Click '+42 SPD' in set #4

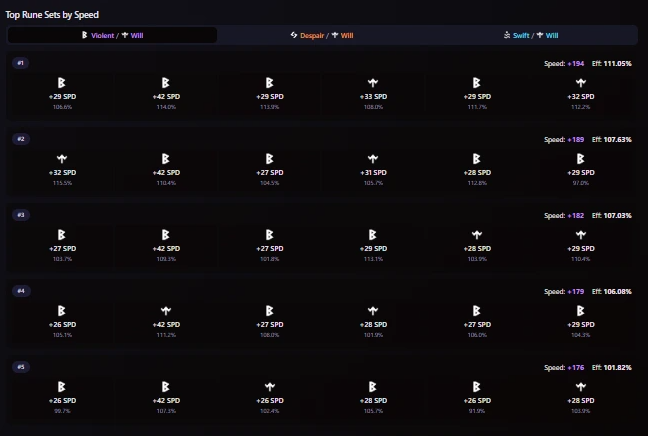pyautogui.click(x=166, y=325)
